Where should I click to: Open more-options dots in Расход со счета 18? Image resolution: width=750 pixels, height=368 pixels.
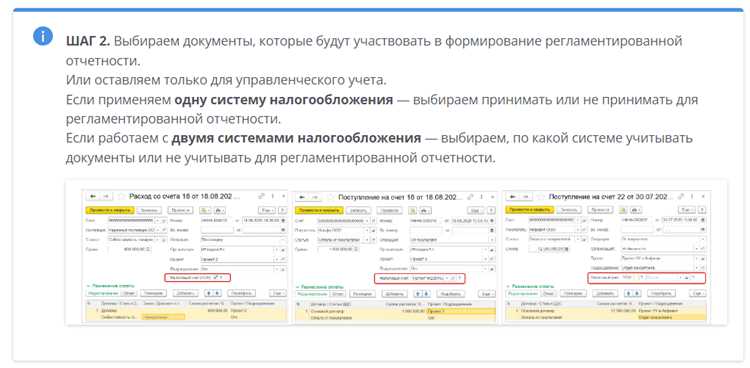coord(273,196)
